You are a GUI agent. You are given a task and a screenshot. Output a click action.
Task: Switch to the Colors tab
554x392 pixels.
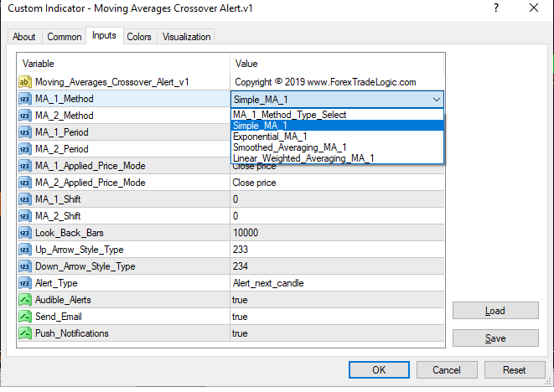pyautogui.click(x=139, y=37)
